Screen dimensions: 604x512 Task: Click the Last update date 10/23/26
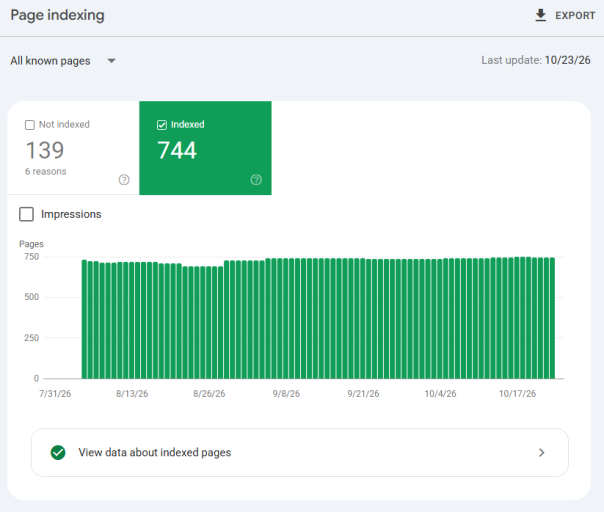(x=567, y=60)
